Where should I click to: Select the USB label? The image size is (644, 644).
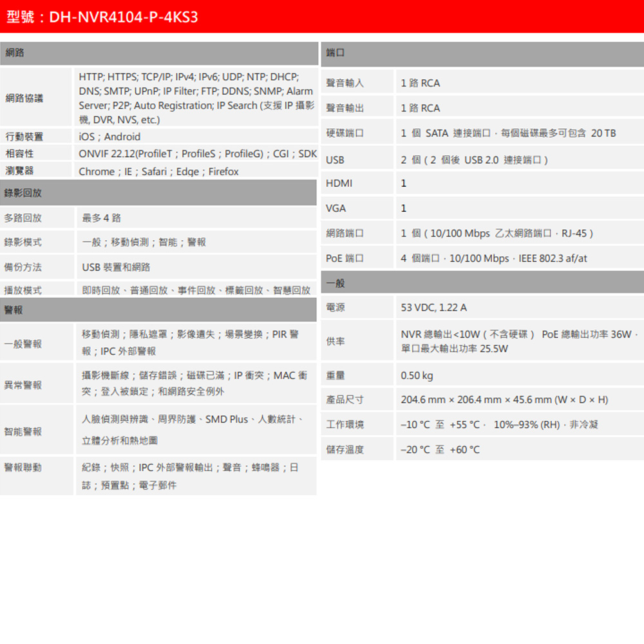pos(335,160)
